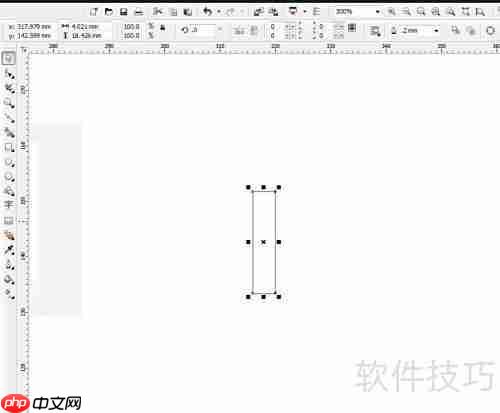Select the Fill tool
This screenshot has height=413, width=500.
[x=9, y=279]
